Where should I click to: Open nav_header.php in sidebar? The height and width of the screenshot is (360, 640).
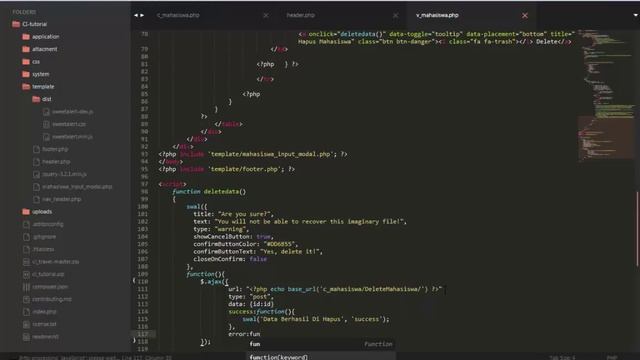[61, 199]
